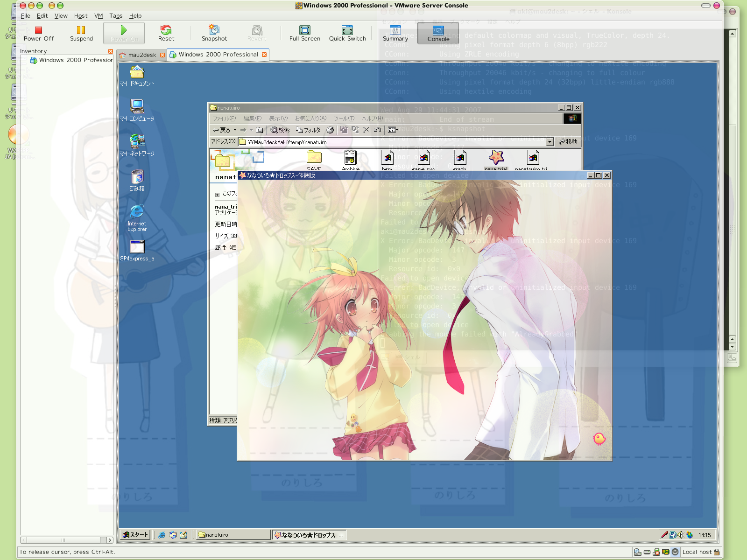Screen dimensions: 747x560
Task: Select the nana_trial star application icon
Action: [496, 161]
